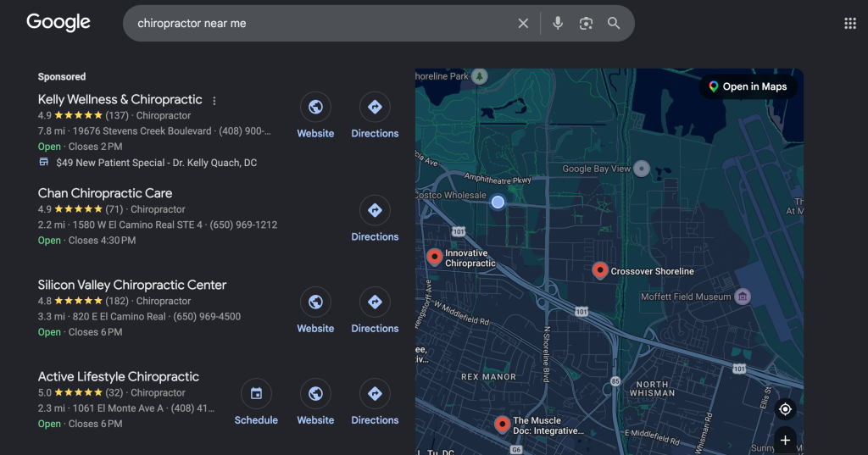Viewport: 868px width, 455px height.
Task: Submit search with the magnifier icon
Action: click(614, 23)
